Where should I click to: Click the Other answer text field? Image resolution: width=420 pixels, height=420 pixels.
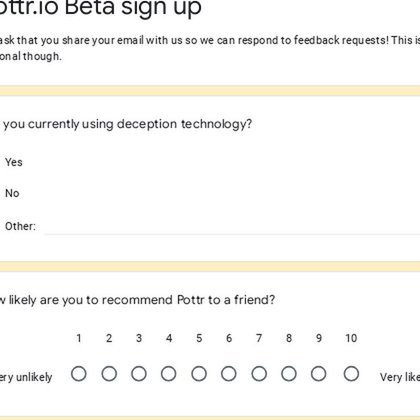coord(232,227)
